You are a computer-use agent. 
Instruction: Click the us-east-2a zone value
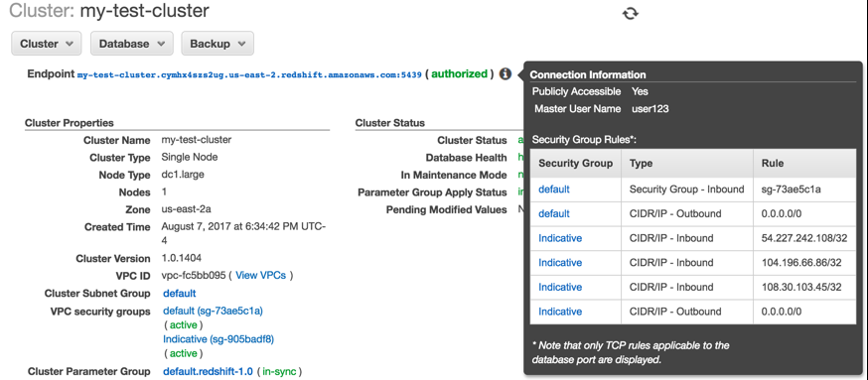coord(186,209)
